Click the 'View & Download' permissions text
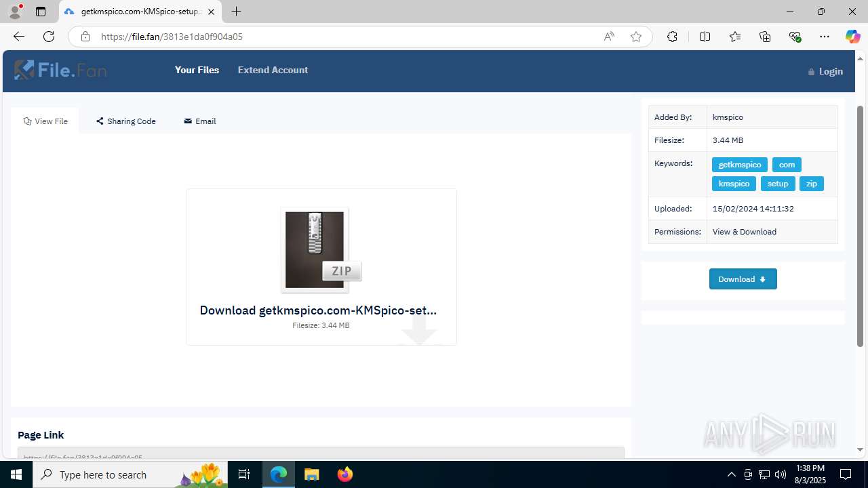 click(x=745, y=232)
